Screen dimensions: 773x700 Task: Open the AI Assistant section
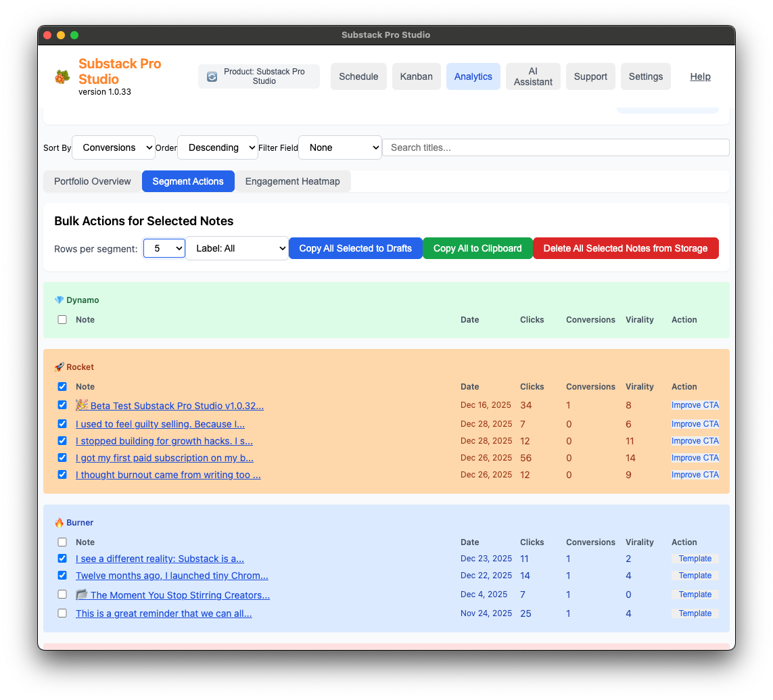tap(533, 76)
